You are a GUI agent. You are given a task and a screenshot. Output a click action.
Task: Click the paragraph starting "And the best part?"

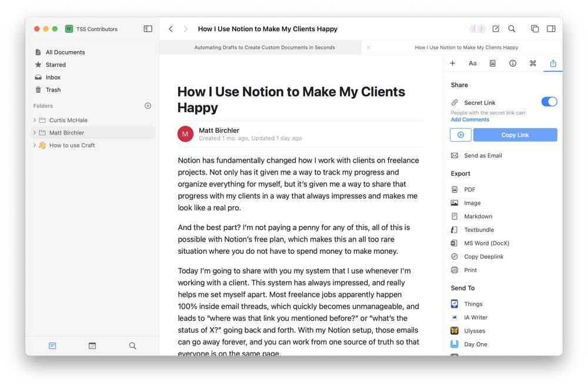pos(294,240)
